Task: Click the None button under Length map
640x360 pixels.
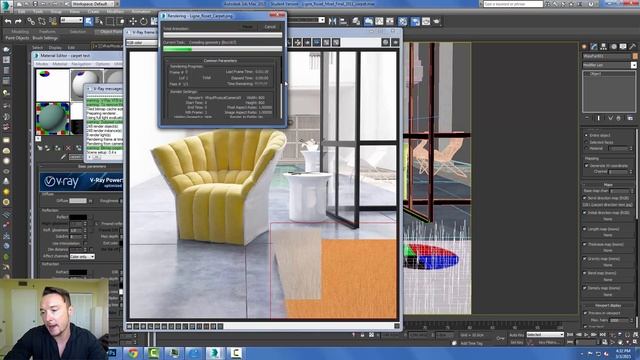Action: (x=607, y=236)
